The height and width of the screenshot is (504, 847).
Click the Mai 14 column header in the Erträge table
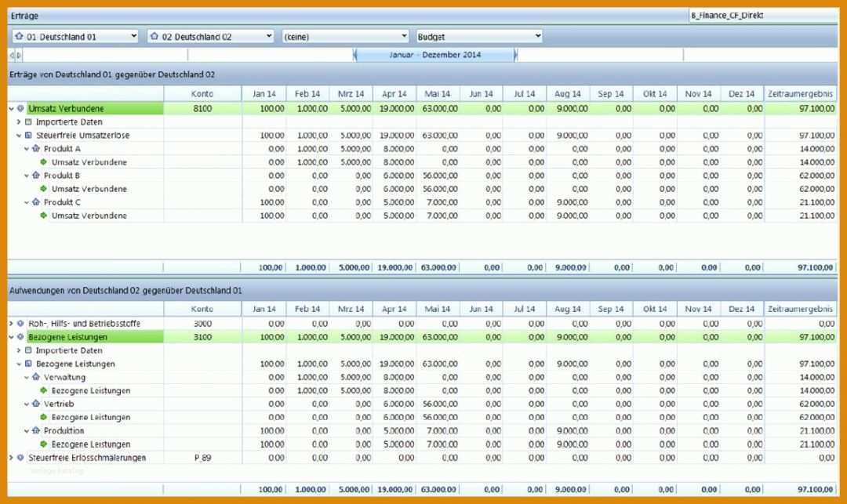coord(438,94)
